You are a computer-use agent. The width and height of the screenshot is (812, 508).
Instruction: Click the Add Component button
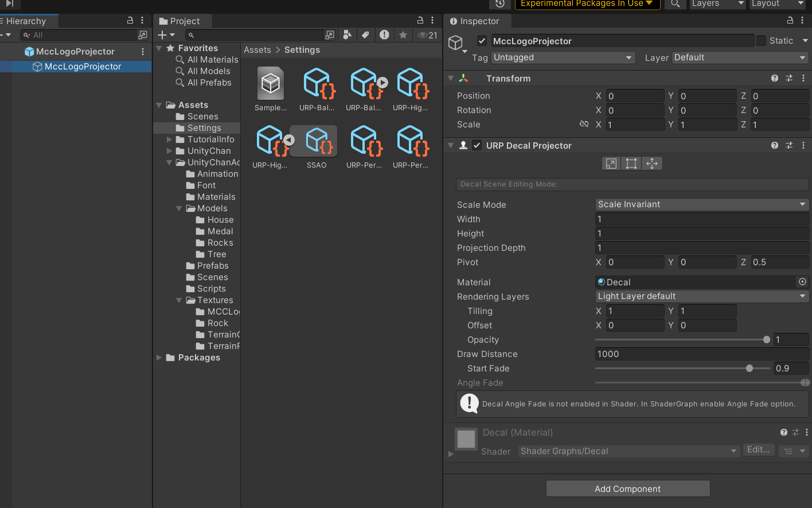tap(628, 489)
